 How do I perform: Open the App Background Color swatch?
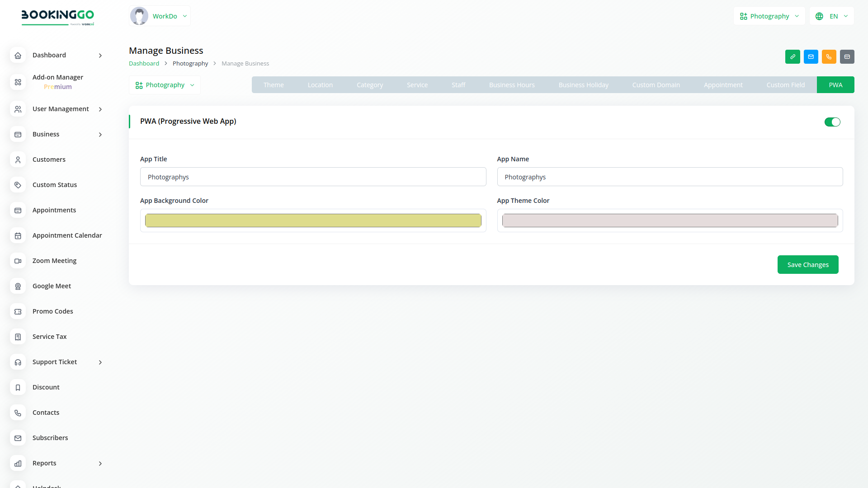313,221
